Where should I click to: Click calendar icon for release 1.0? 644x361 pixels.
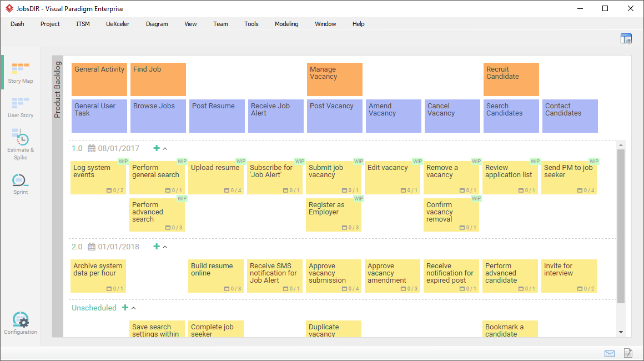(92, 148)
